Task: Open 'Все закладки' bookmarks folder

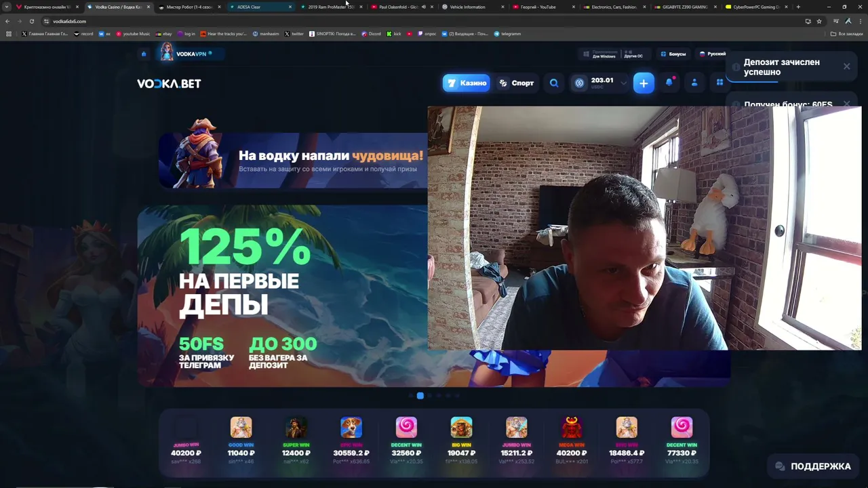Action: 846,33
